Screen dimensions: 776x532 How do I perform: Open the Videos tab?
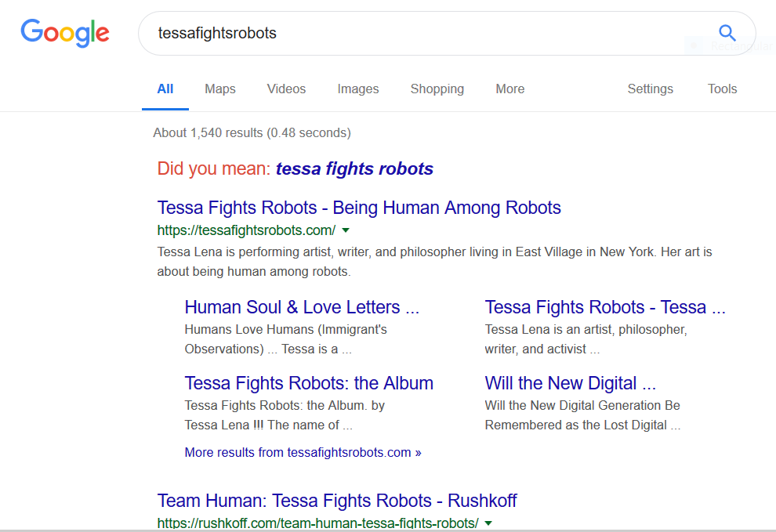coord(287,89)
